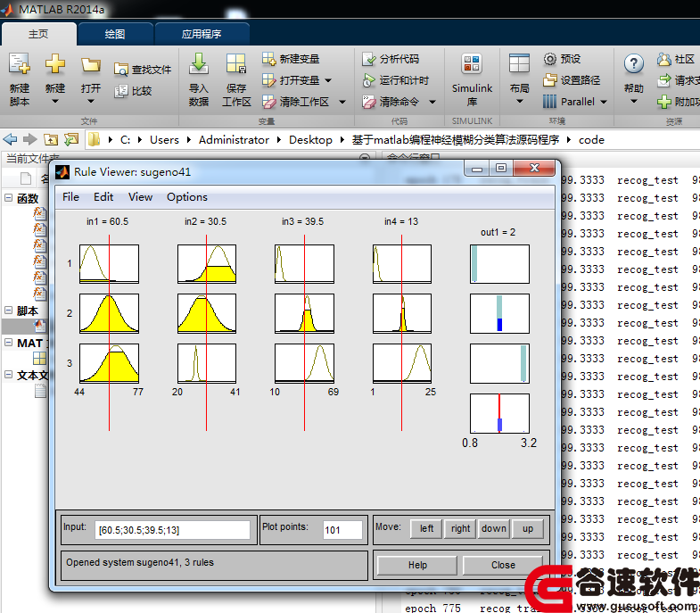The width and height of the screenshot is (700, 613).
Task: Click the right move button
Action: [460, 528]
